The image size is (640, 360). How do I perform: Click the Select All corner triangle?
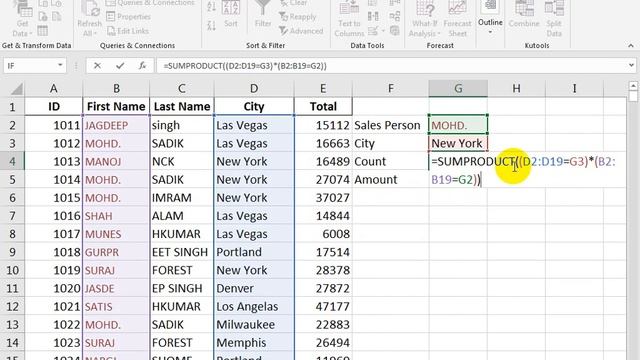tap(17, 89)
